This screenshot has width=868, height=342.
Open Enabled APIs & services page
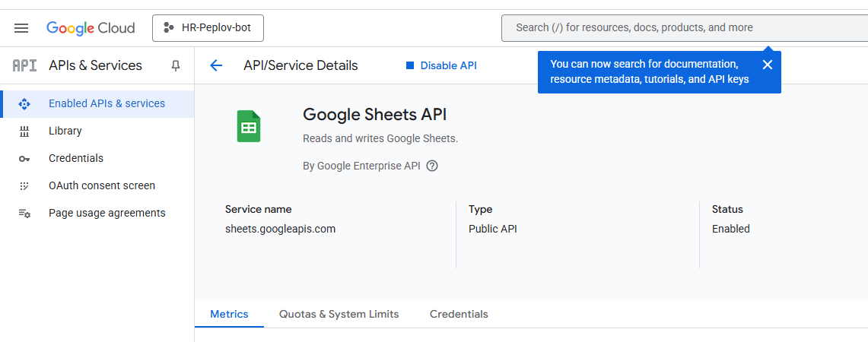(107, 103)
